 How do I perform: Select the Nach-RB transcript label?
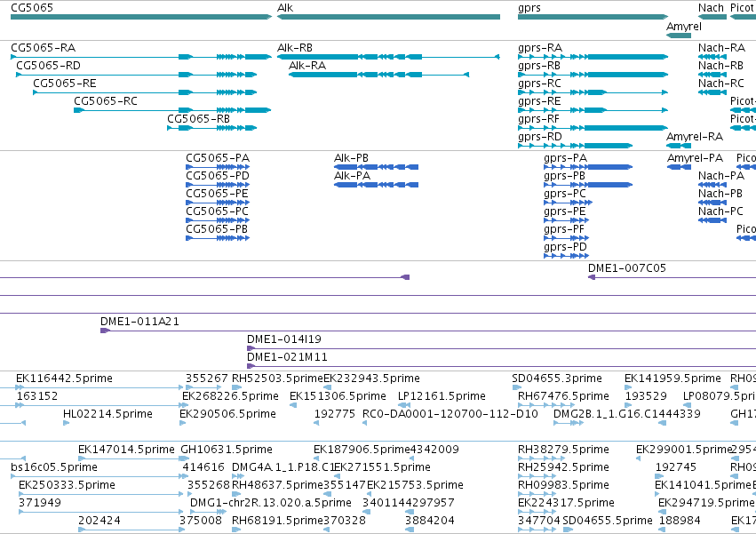[x=720, y=66]
